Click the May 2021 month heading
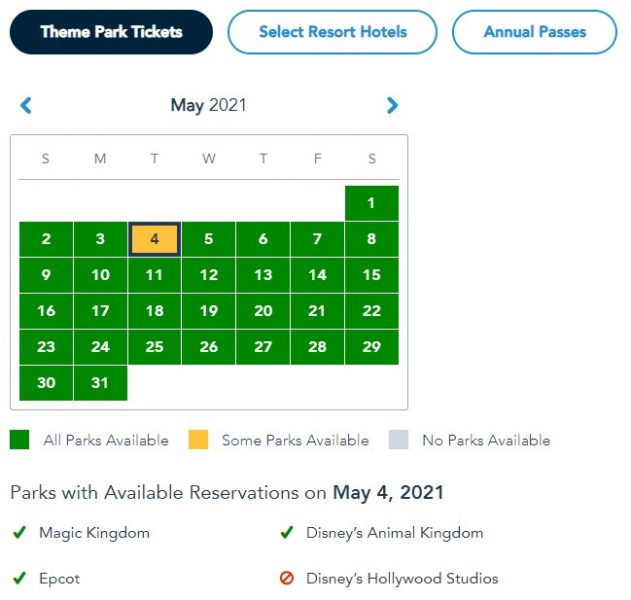This screenshot has width=631, height=600. [x=208, y=105]
